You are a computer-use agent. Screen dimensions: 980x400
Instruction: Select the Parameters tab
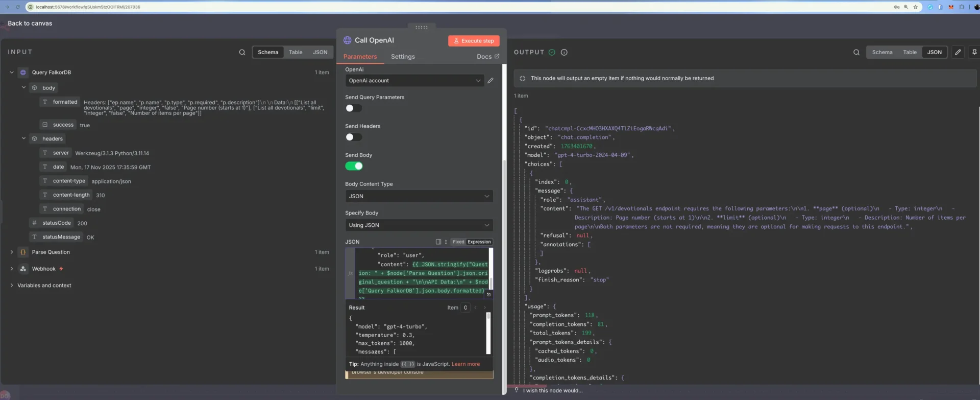(360, 57)
